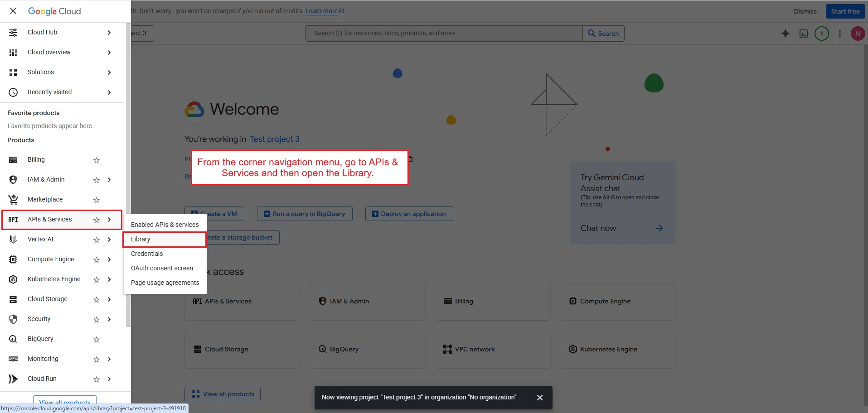This screenshot has width=868, height=413.
Task: Click the IAM & Admin shield icon in the sidebar
Action: [13, 180]
